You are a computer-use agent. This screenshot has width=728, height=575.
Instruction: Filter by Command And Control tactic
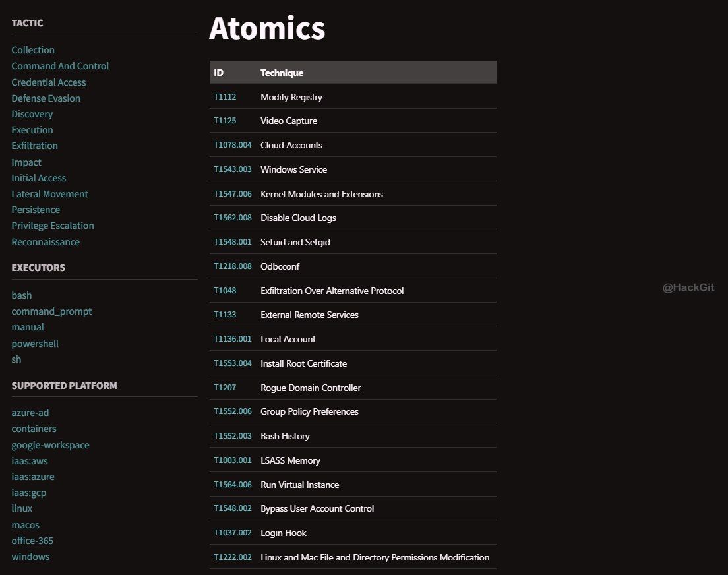60,66
